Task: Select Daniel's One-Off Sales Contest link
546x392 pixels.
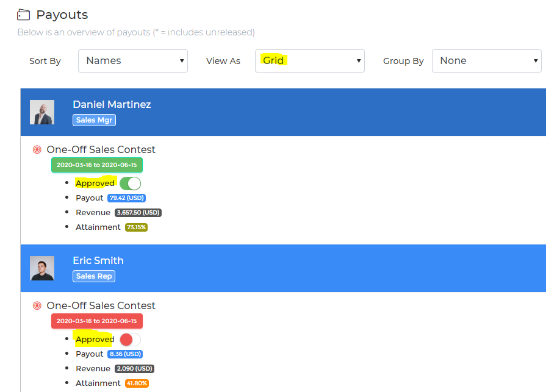Action: pyautogui.click(x=101, y=149)
